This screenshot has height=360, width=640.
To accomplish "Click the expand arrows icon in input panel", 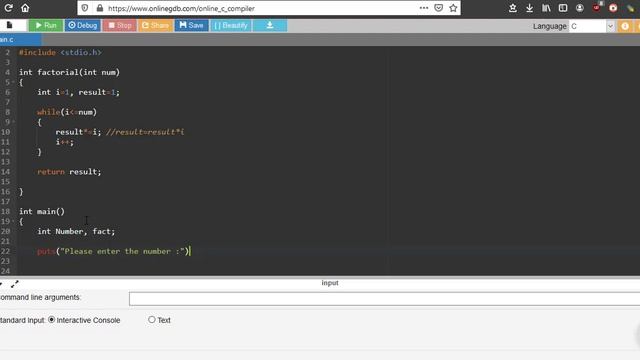I will click(x=15, y=284).
